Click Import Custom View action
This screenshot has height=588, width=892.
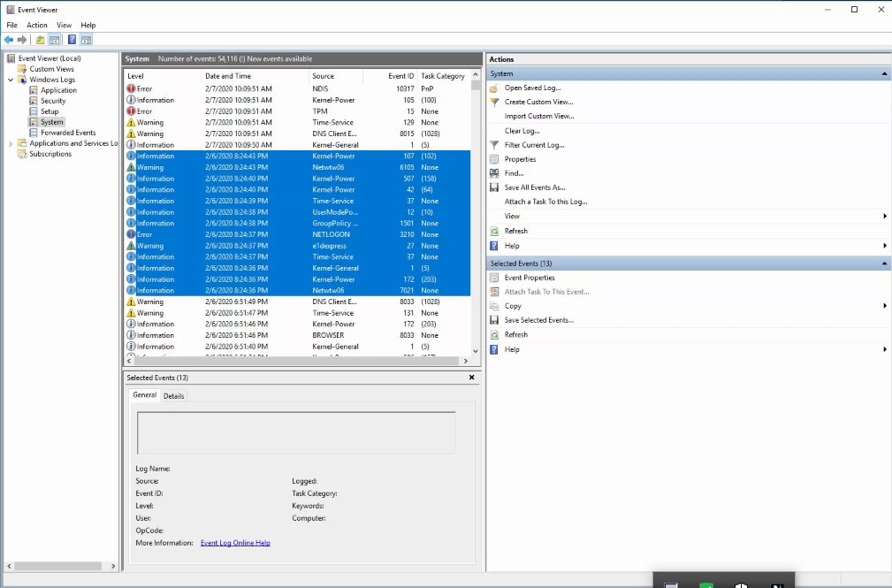pyautogui.click(x=539, y=116)
